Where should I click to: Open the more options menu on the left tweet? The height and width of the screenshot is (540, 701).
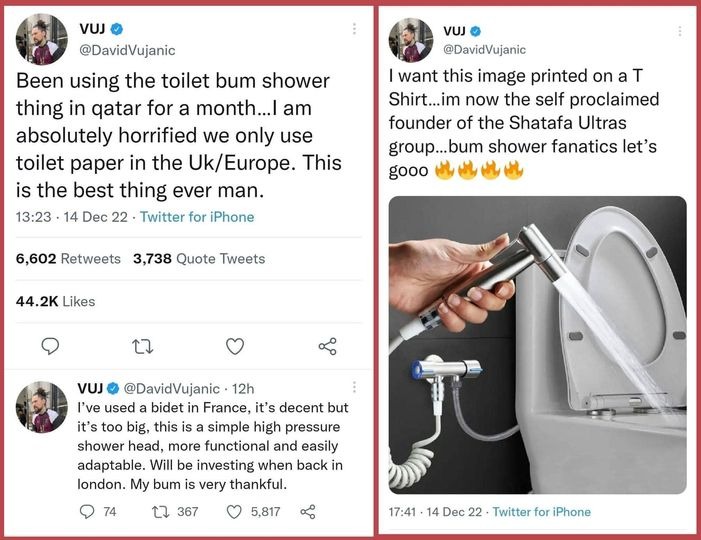click(x=352, y=29)
